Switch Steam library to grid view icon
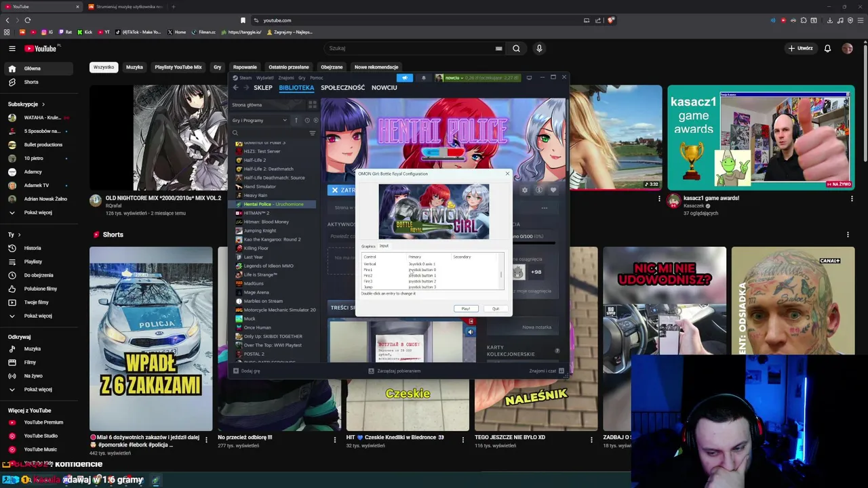868x488 pixels. 312,104
